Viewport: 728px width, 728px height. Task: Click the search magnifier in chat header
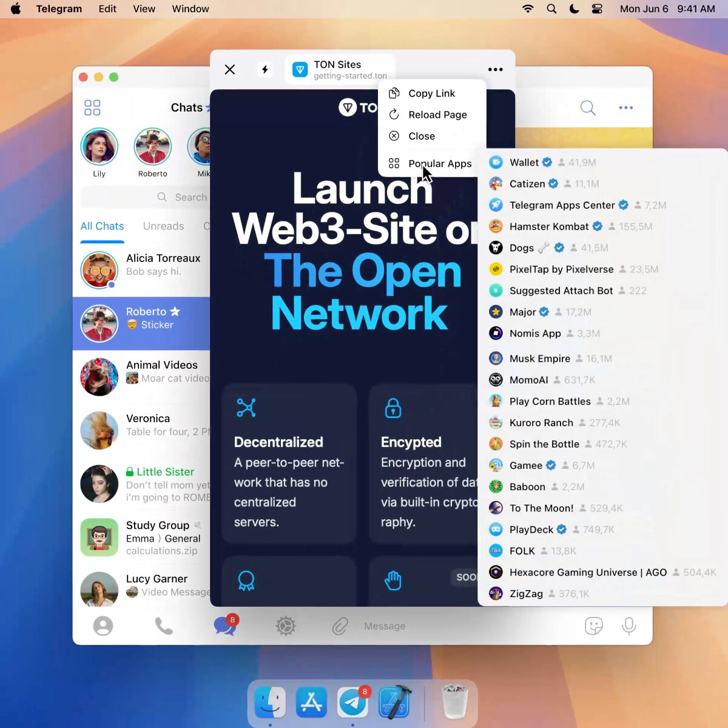pyautogui.click(x=588, y=108)
